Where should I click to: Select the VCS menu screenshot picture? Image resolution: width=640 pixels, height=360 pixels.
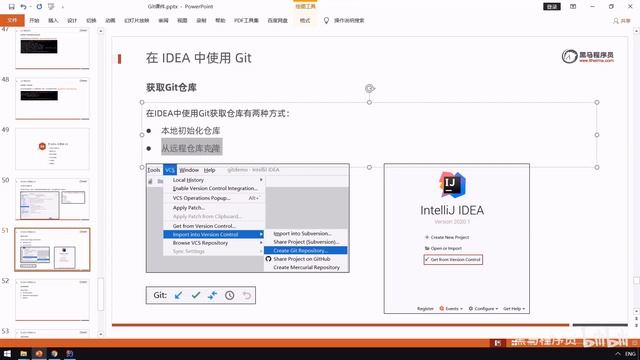(248, 218)
